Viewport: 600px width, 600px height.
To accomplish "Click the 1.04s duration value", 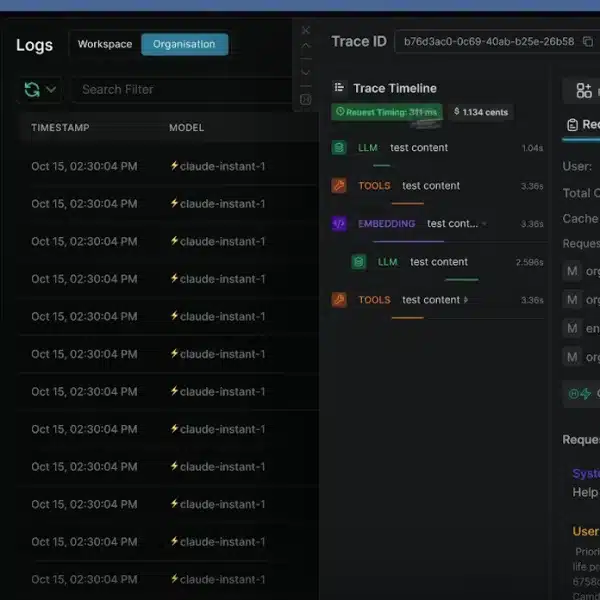I will pyautogui.click(x=532, y=148).
